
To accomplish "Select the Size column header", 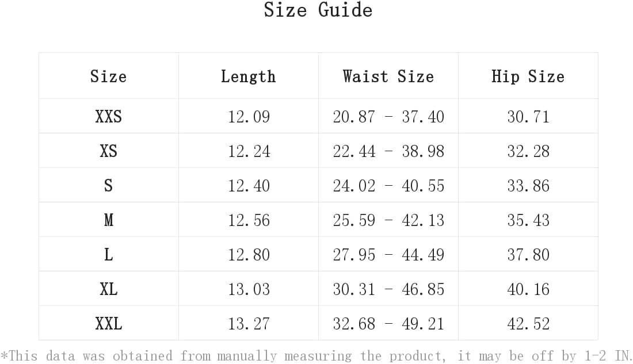I will (x=109, y=76).
